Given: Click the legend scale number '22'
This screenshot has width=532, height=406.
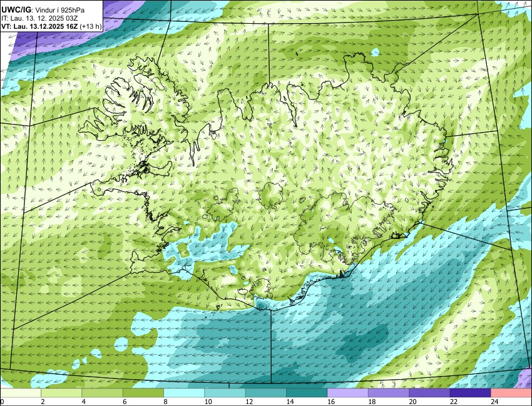Looking at the screenshot, I should point(454,402).
